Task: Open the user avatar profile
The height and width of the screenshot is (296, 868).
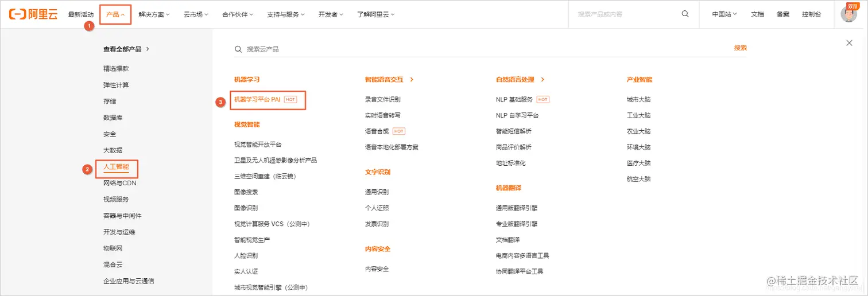Action: pos(848,14)
